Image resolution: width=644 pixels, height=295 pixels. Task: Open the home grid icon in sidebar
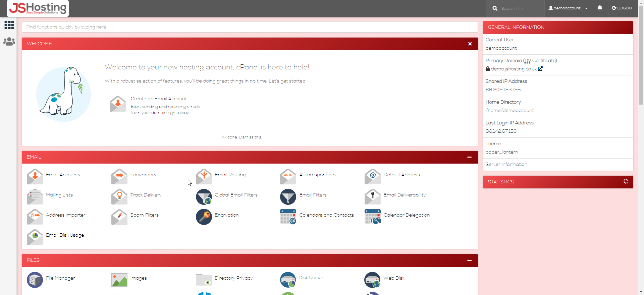pos(9,25)
